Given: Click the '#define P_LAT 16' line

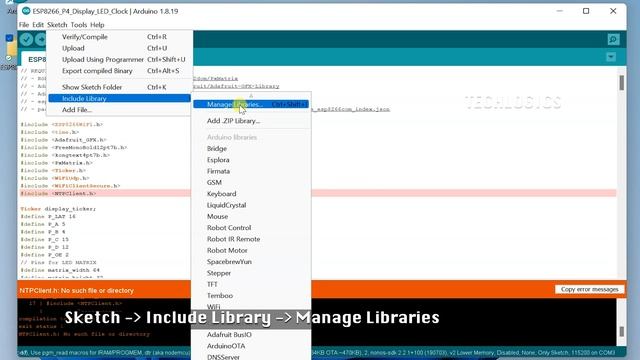Looking at the screenshot, I should 48,217.
